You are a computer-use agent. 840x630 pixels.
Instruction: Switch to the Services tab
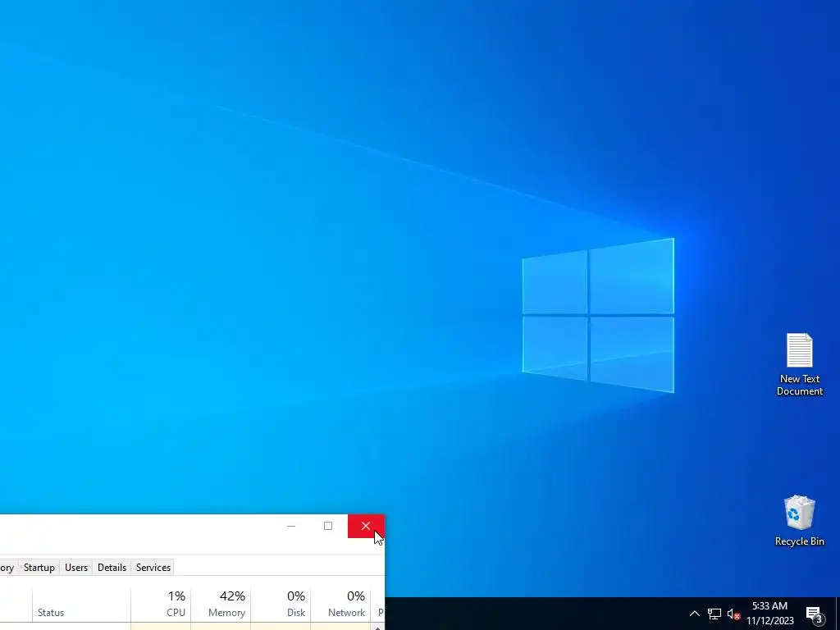(153, 568)
